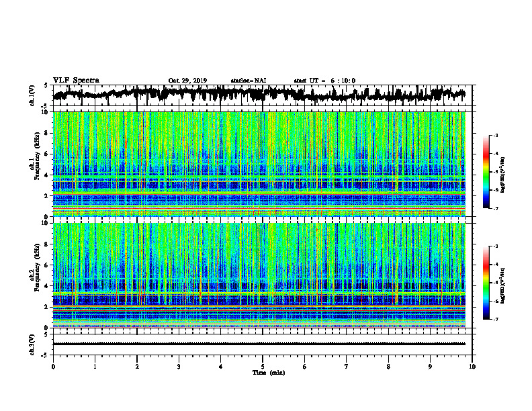Click the ch.1 colorbar log(PSD) label
Screen dimensions: 532x411
[503, 175]
